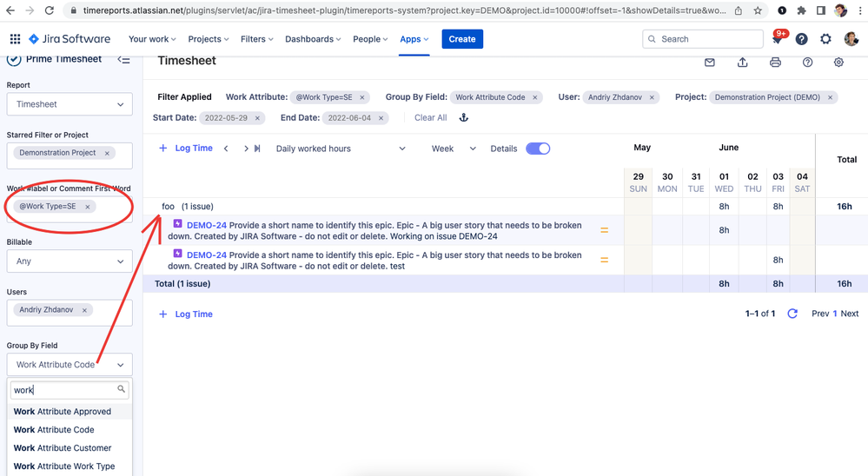Remove Start Date 2022-05-29 chip
This screenshot has height=476, width=868.
tap(257, 118)
